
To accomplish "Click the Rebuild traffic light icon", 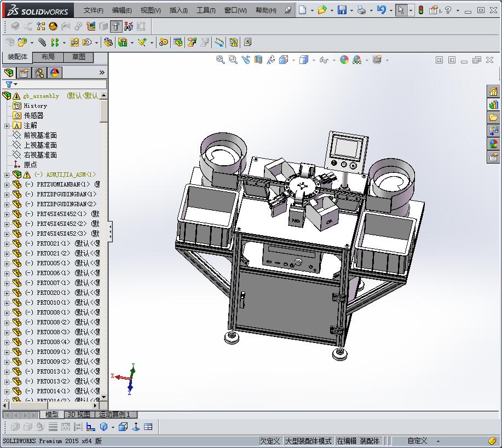I will click(x=420, y=10).
